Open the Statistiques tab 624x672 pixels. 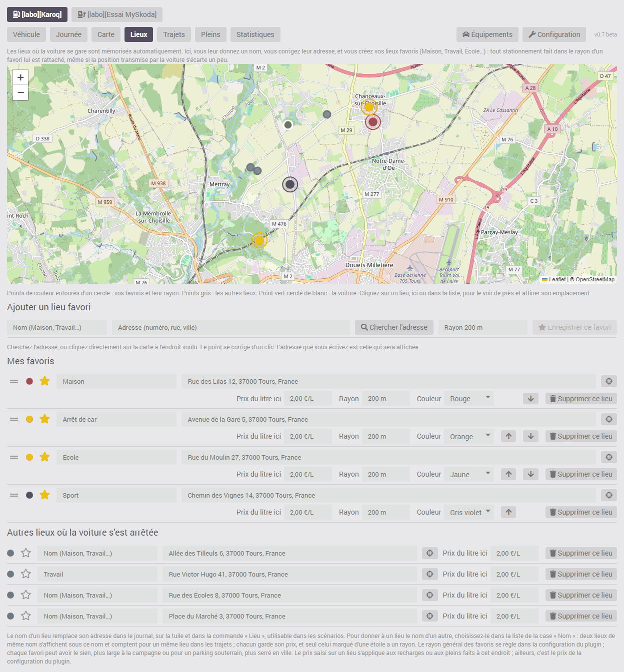(255, 34)
